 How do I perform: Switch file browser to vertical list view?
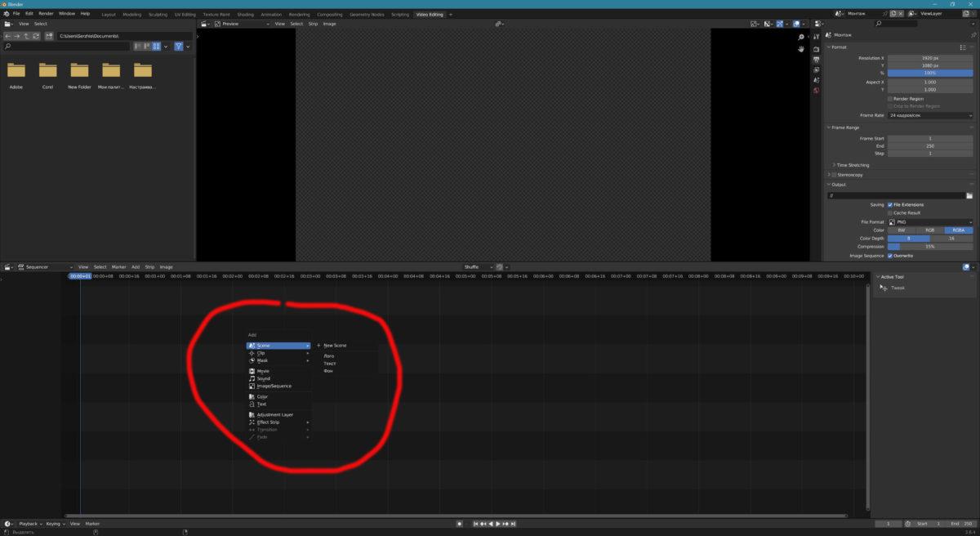coord(139,47)
